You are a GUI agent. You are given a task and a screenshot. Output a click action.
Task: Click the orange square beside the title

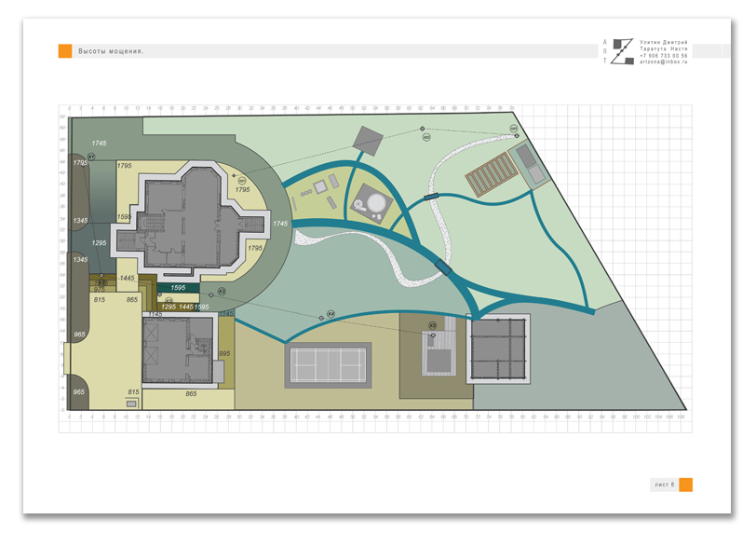coord(65,51)
